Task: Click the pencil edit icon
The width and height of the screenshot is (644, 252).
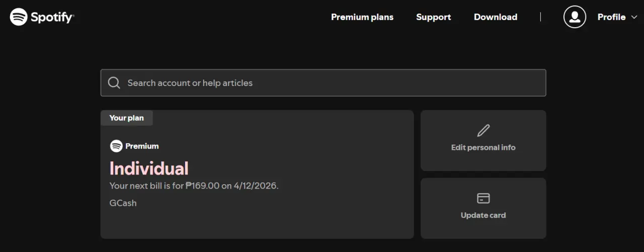Action: click(483, 131)
